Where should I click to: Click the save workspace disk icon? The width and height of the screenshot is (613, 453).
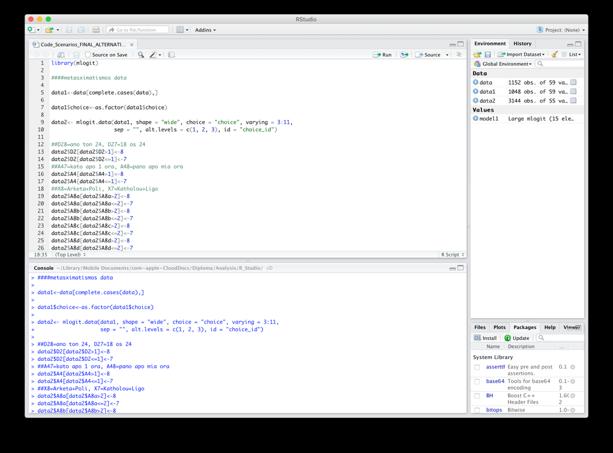point(488,54)
